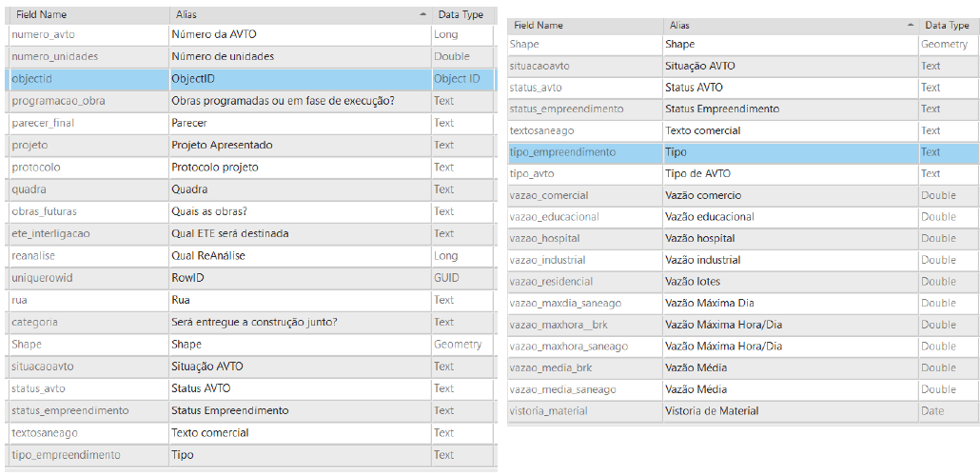The width and height of the screenshot is (980, 476).
Task: Open Data Type cell for vistoria_material row
Action: point(947,411)
